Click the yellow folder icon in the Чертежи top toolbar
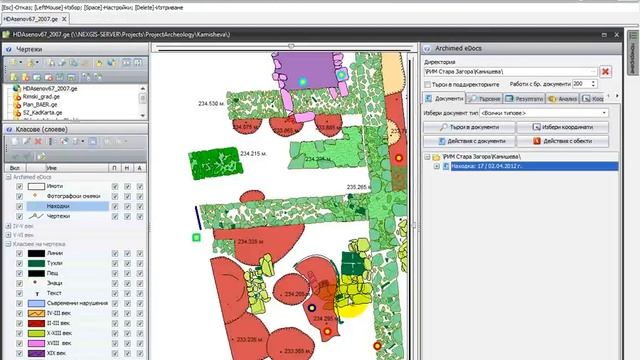The height and width of the screenshot is (360, 640). (x=99, y=63)
